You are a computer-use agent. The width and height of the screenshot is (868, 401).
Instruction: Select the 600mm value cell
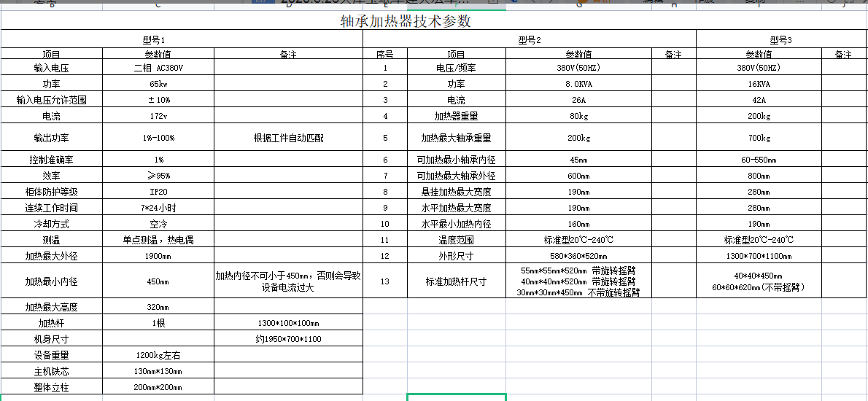pos(578,176)
